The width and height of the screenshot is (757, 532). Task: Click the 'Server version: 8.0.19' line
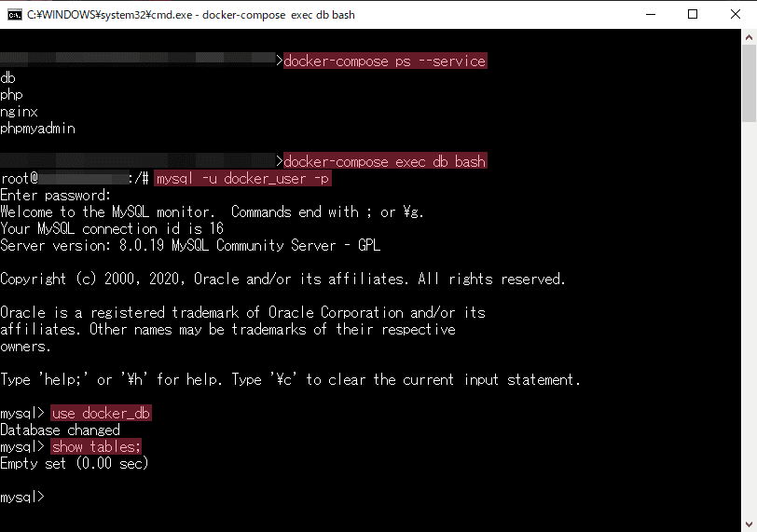pyautogui.click(x=190, y=245)
